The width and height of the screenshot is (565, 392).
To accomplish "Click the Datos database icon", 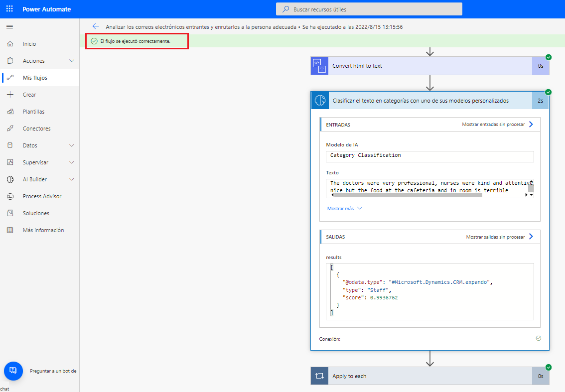I will pyautogui.click(x=10, y=145).
